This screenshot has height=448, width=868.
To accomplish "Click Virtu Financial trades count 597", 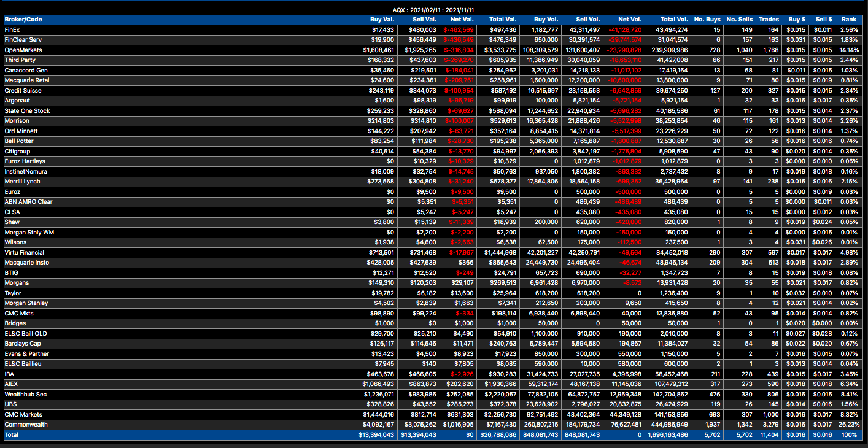I will [773, 252].
